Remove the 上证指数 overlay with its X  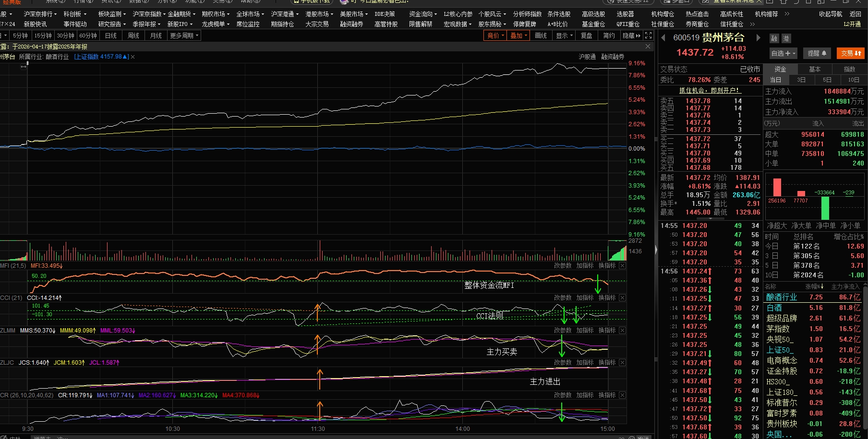point(133,57)
